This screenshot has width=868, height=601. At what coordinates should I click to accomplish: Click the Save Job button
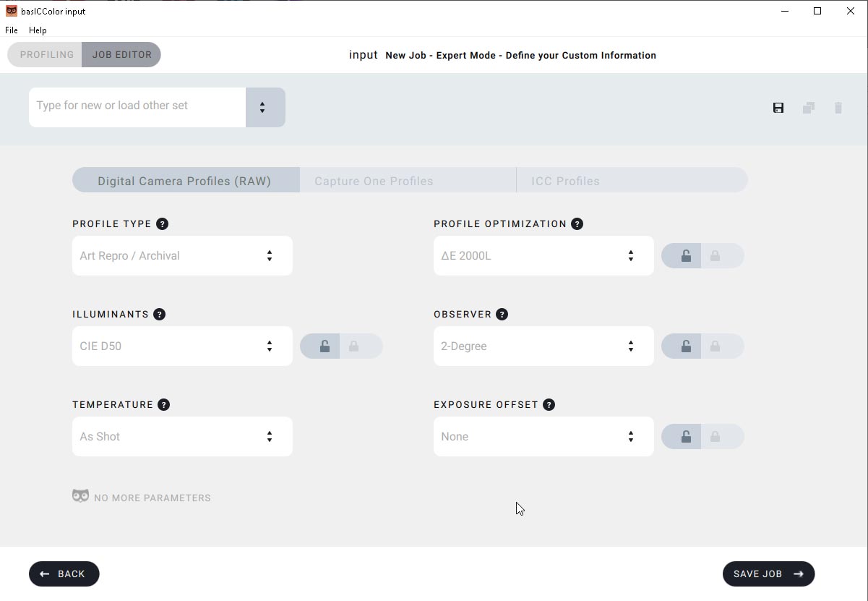pyautogui.click(x=768, y=574)
